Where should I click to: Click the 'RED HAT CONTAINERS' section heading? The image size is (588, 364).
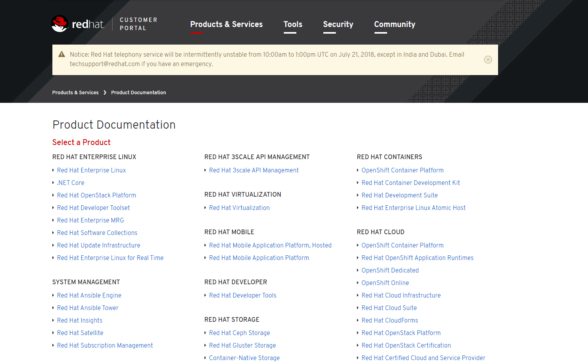click(x=389, y=157)
